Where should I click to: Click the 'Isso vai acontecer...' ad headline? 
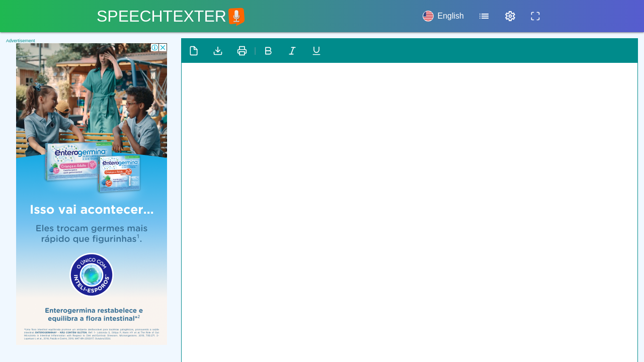coord(92,209)
